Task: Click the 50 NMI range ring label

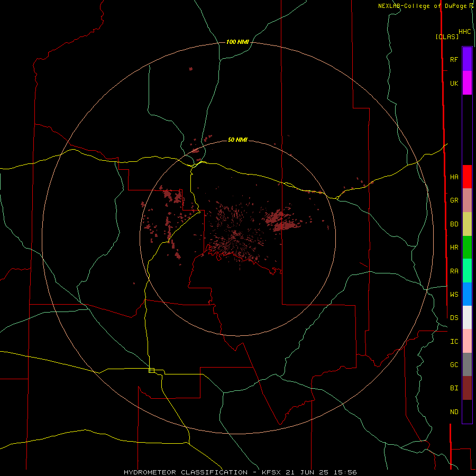Action: click(x=237, y=140)
